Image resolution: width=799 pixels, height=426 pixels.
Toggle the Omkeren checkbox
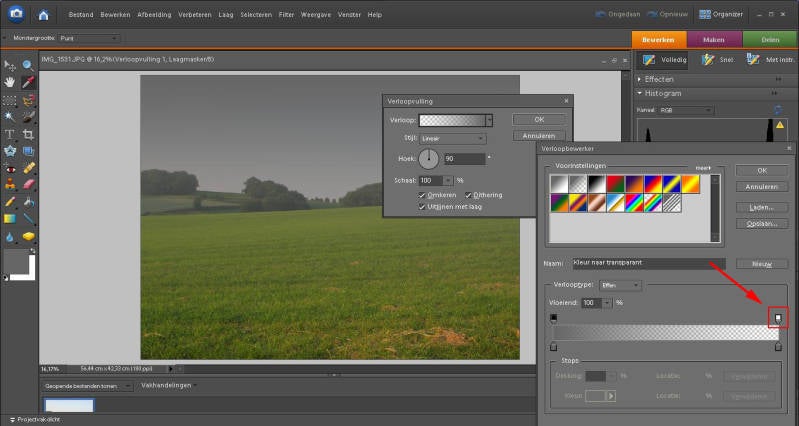423,194
